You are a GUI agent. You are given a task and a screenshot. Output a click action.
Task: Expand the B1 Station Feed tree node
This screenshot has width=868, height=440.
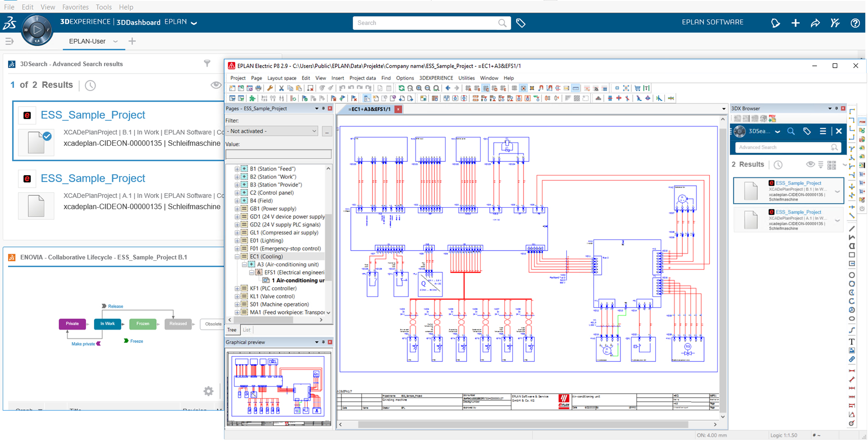click(237, 168)
